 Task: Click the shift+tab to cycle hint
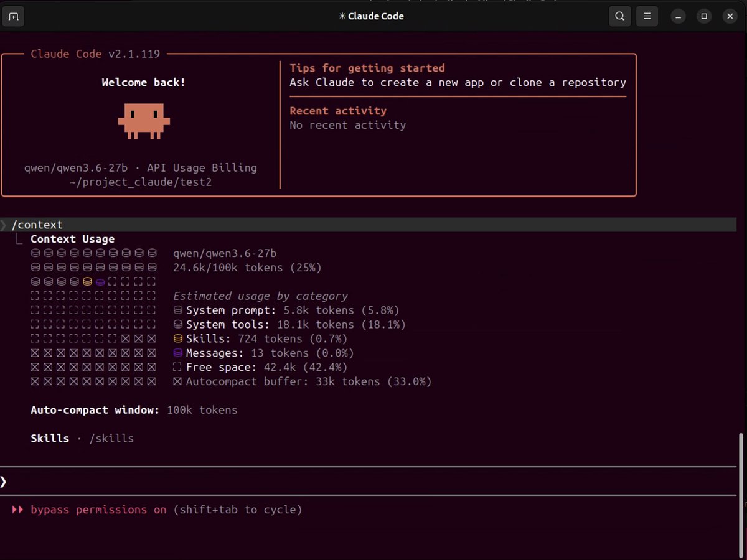237,510
